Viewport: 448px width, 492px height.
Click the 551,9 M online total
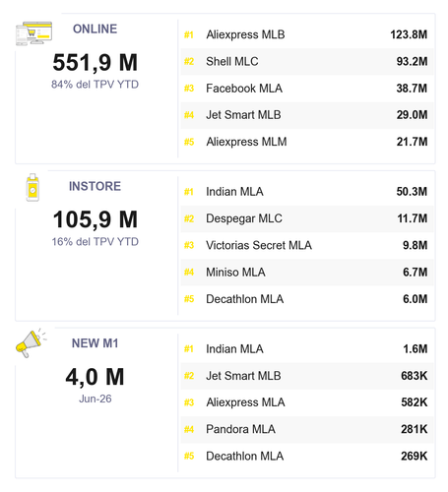[x=96, y=62]
